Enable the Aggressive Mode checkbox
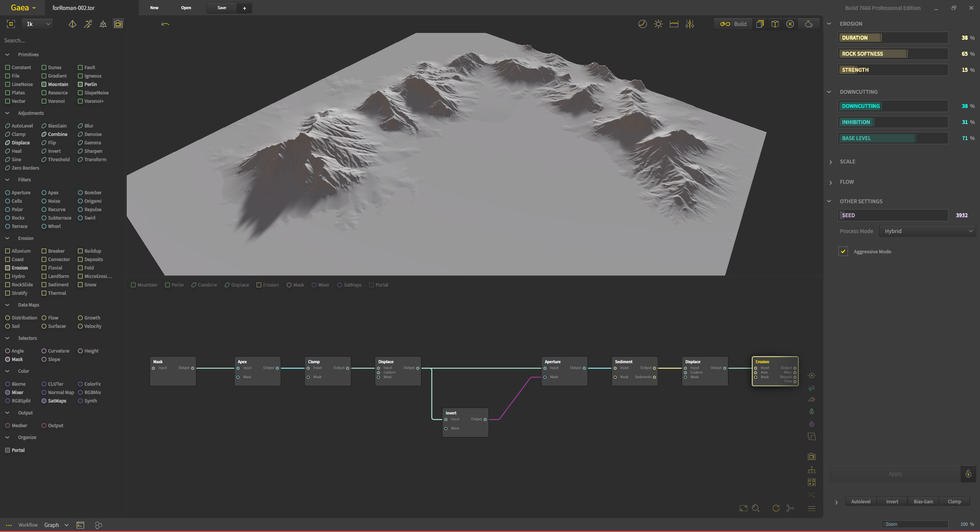 (x=843, y=251)
